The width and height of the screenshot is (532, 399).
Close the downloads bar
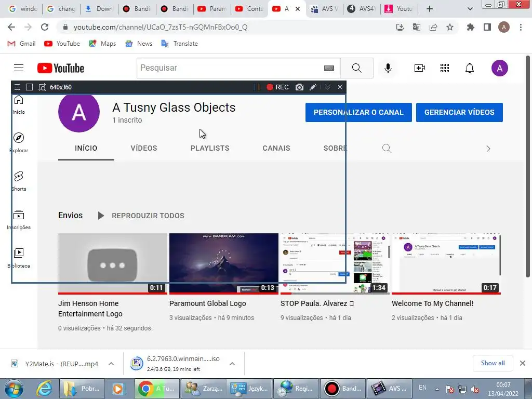point(523,363)
